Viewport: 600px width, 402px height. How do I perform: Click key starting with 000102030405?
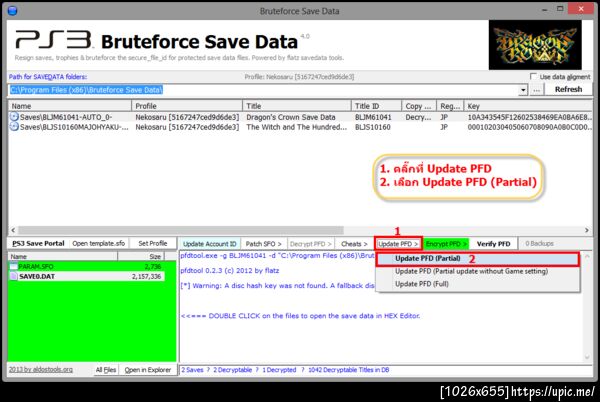coord(530,127)
